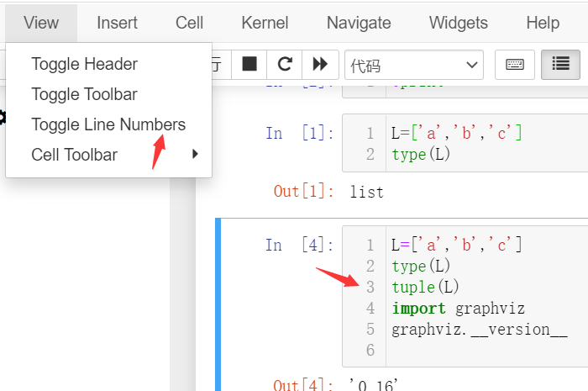Open the Help menu

[543, 23]
